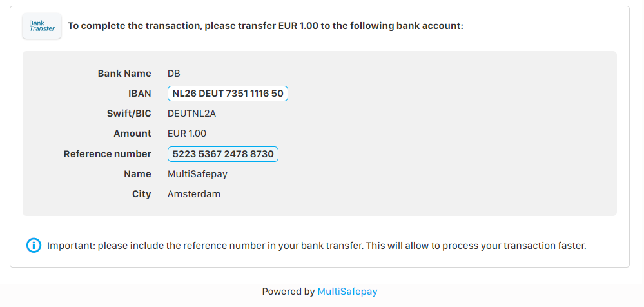The image size is (644, 307).
Task: Click the transaction instruction heading text
Action: (266, 26)
